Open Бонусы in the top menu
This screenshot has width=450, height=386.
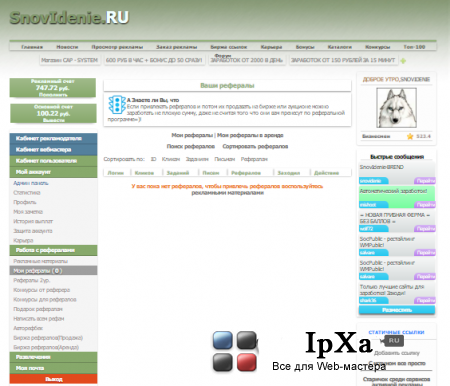coord(305,47)
